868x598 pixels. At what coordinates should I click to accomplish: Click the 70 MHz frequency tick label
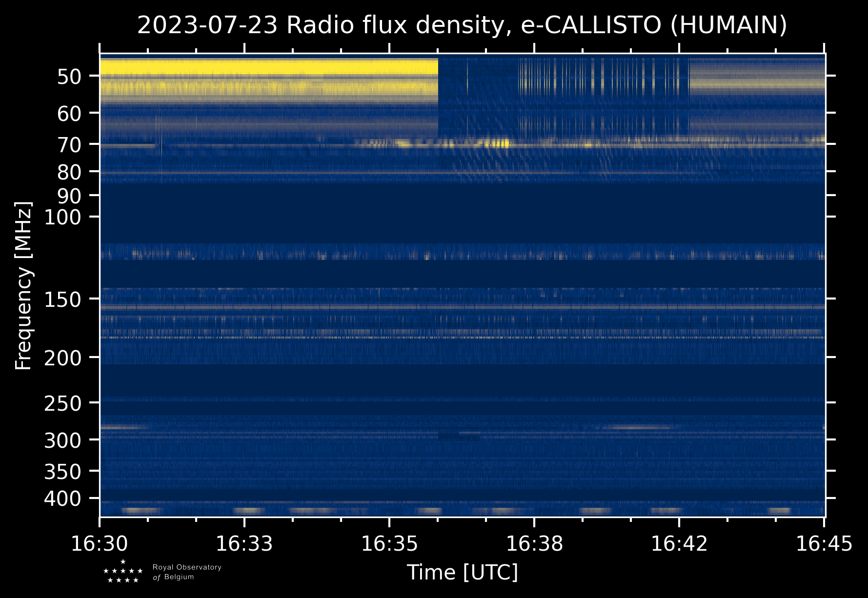[72, 144]
